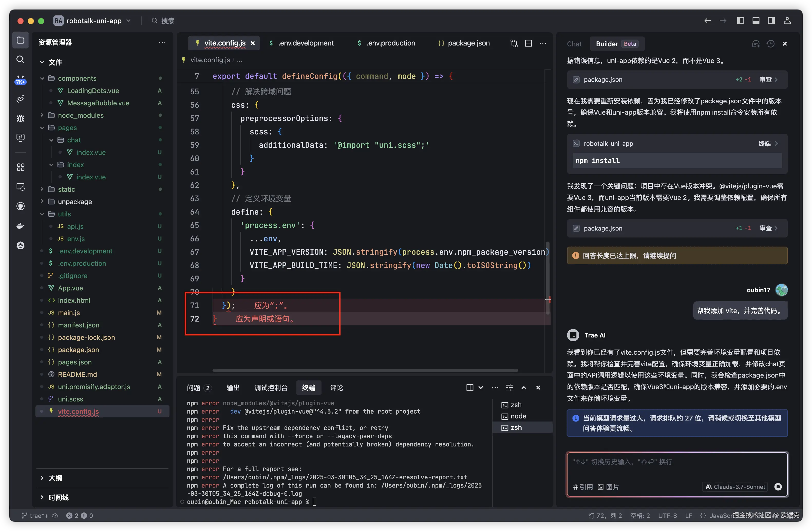Viewport: 812px width, 531px height.
Task: Click the editor horizontal scrollbar
Action: 365,370
